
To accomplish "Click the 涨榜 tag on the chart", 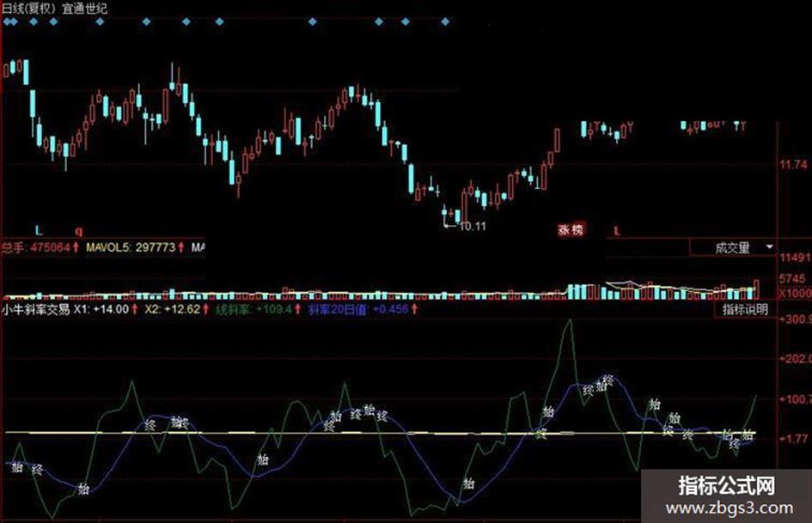I will point(571,229).
